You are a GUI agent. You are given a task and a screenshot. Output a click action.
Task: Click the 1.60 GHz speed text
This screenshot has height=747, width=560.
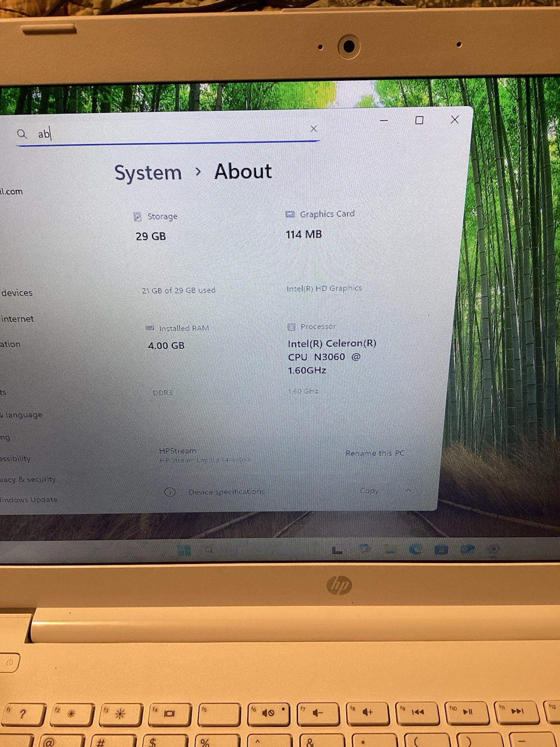pos(303,391)
